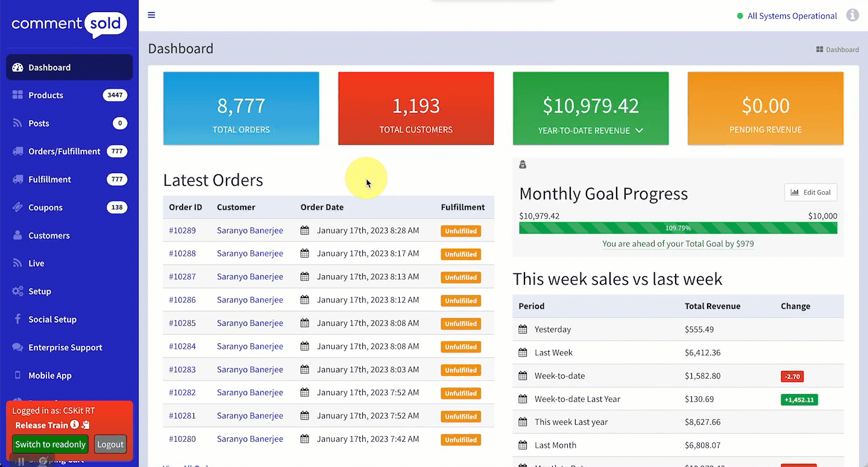Click the Facebook icon for Social Setup
The height and width of the screenshot is (467, 868).
[x=17, y=319]
